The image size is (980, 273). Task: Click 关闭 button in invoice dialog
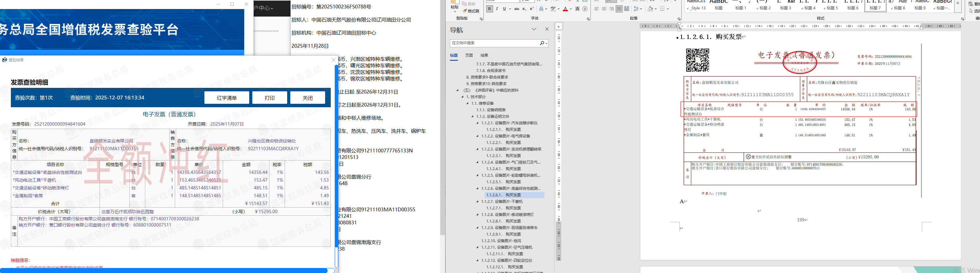307,98
